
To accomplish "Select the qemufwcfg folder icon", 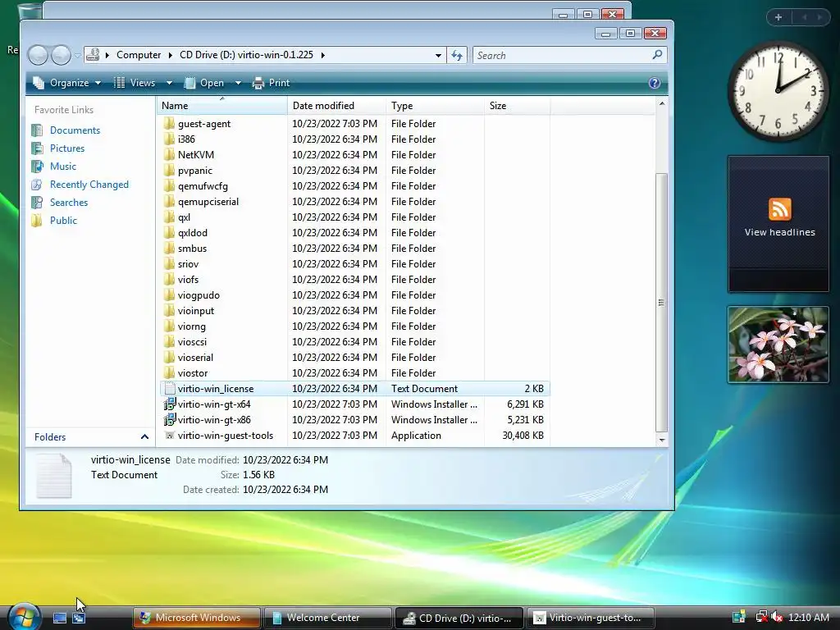I will pyautogui.click(x=169, y=186).
